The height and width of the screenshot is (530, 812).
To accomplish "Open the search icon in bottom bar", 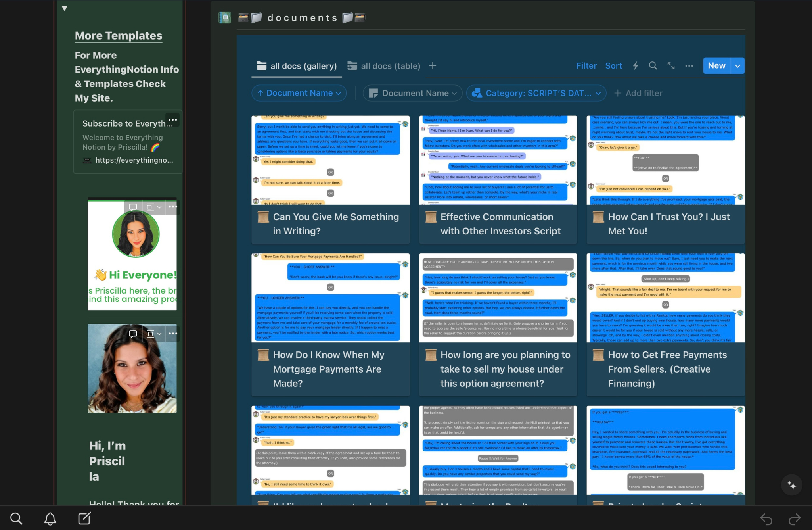I will [16, 518].
